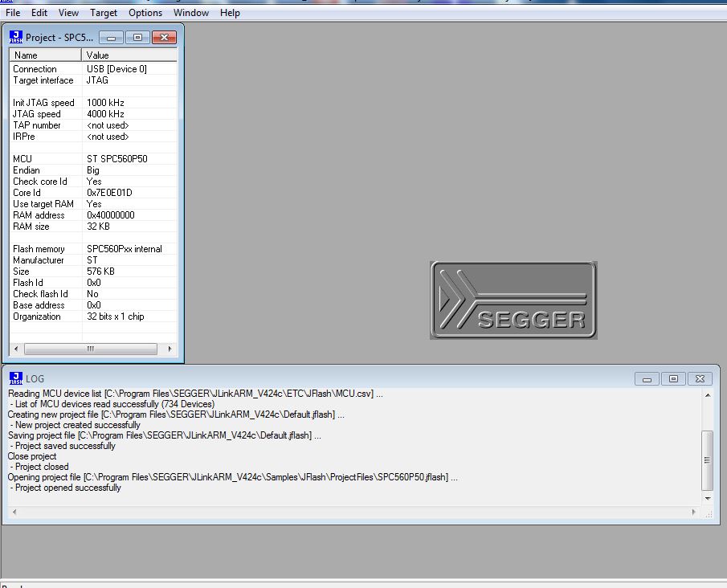Viewport: 727px width, 588px height.
Task: Select the Init JTAG speed row
Action: 92,103
